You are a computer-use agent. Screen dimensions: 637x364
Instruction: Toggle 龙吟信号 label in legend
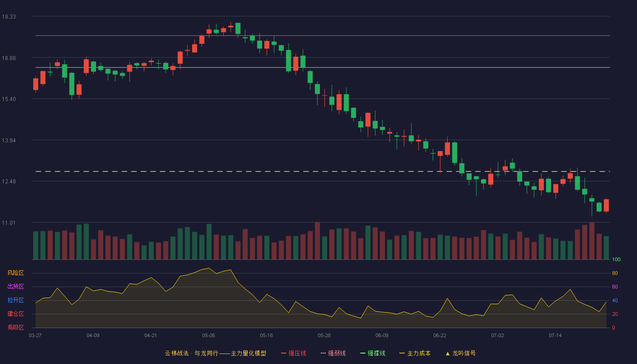click(464, 353)
